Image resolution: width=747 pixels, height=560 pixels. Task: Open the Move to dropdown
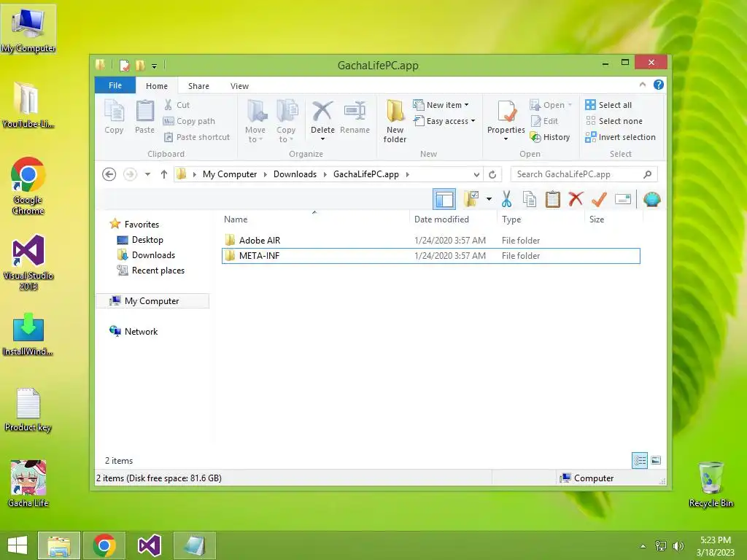(255, 121)
